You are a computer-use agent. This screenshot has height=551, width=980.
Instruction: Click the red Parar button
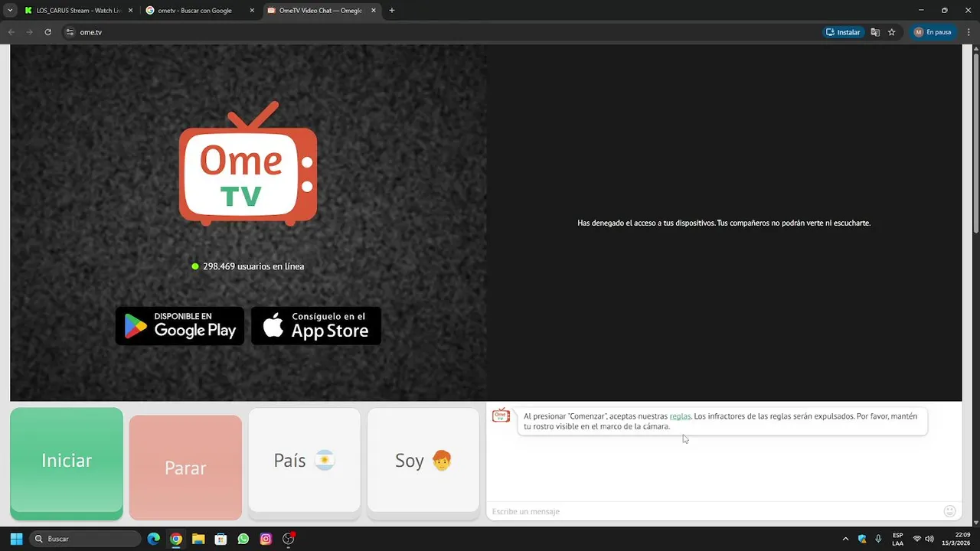point(185,468)
